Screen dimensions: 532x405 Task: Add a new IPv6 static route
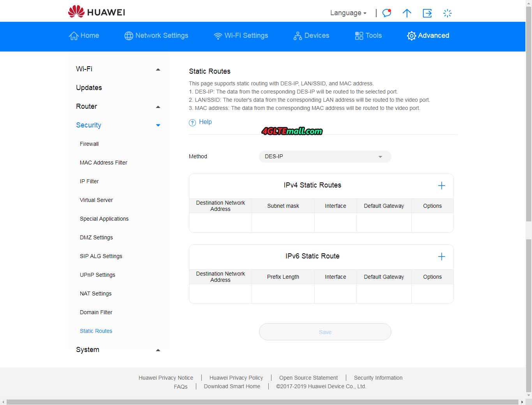(x=441, y=256)
